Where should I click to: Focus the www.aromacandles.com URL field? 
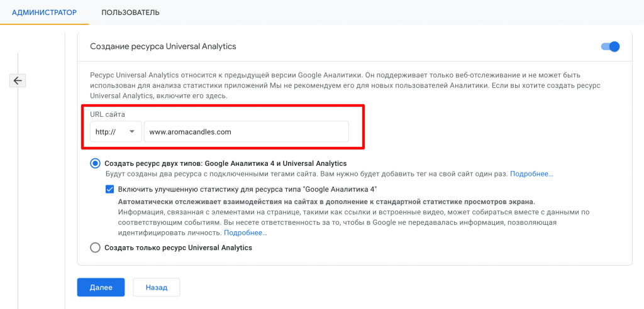[x=246, y=132]
